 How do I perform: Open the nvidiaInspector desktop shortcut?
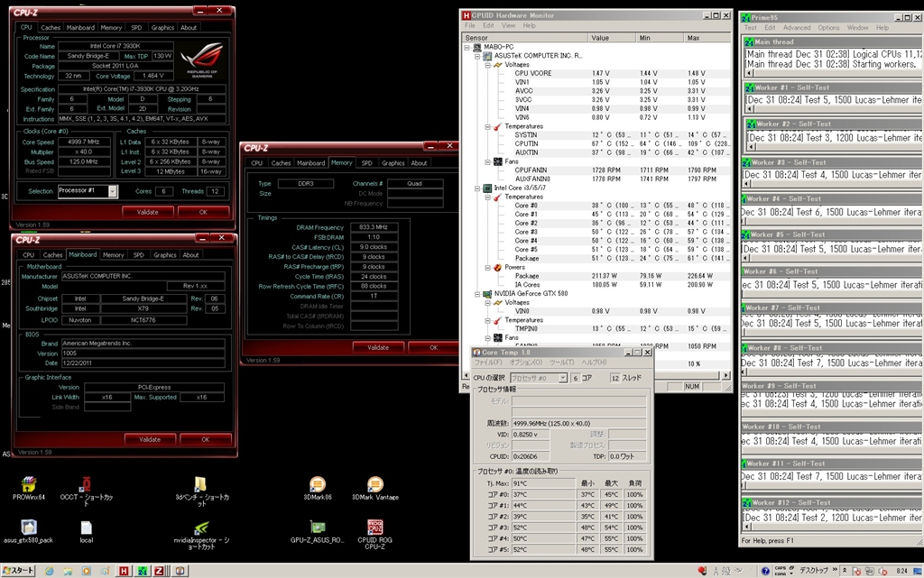tap(202, 528)
